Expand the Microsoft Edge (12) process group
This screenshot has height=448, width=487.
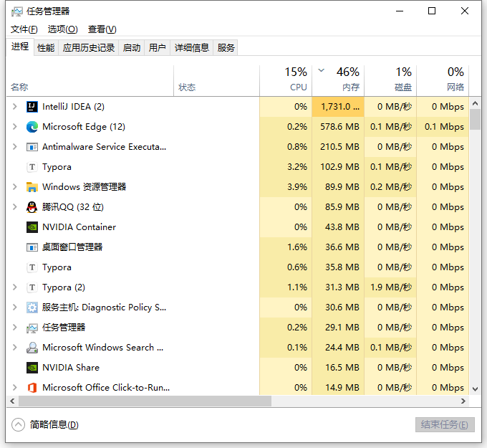tap(14, 127)
